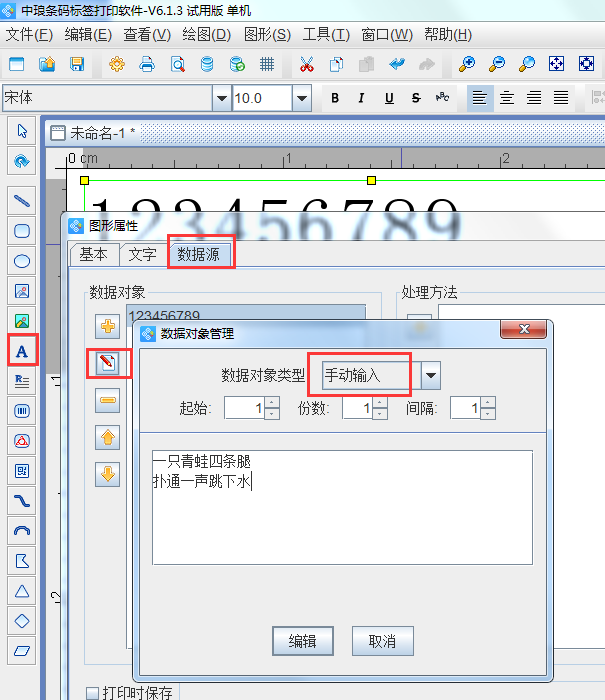
Task: Select the ellipse drawing tool
Action: pyautogui.click(x=22, y=261)
